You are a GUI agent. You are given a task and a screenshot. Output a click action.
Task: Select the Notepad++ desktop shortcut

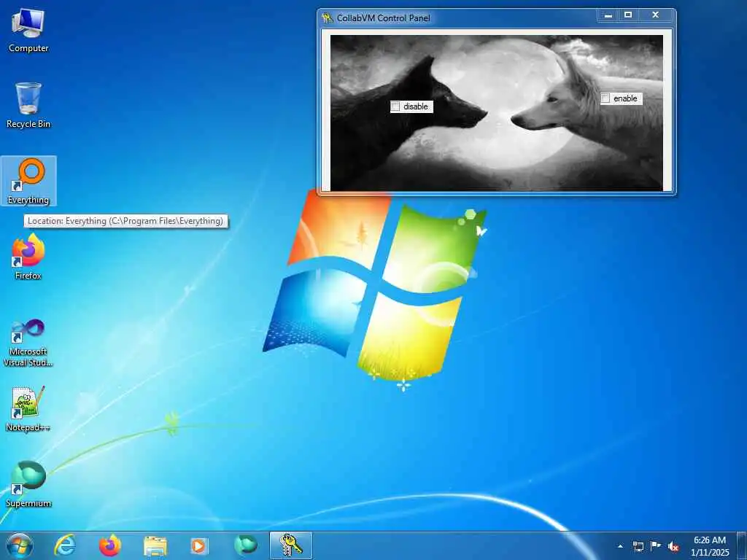click(x=28, y=408)
